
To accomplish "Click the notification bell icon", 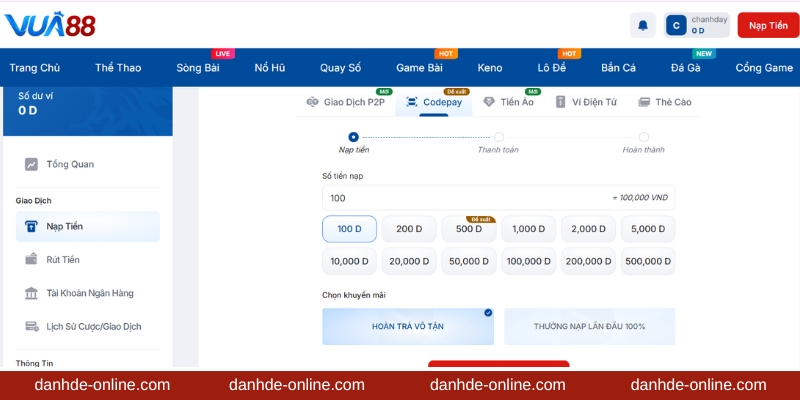I will tap(643, 26).
